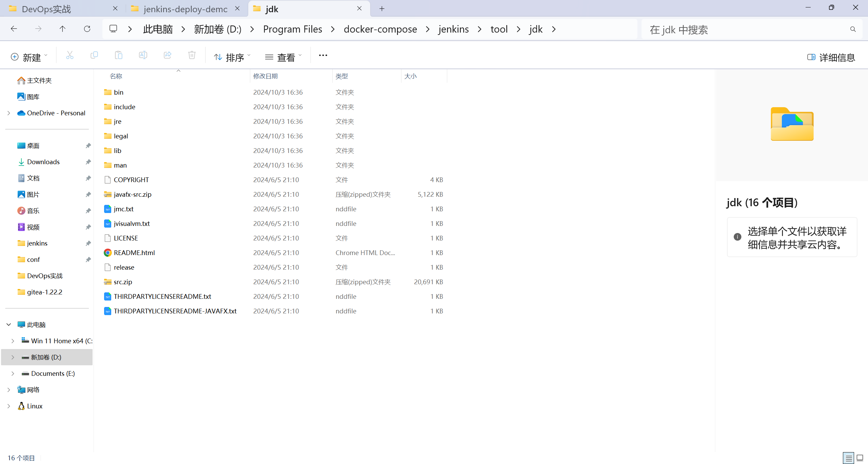Toggle the 详细信息 details pane
868x464 pixels.
click(x=831, y=57)
